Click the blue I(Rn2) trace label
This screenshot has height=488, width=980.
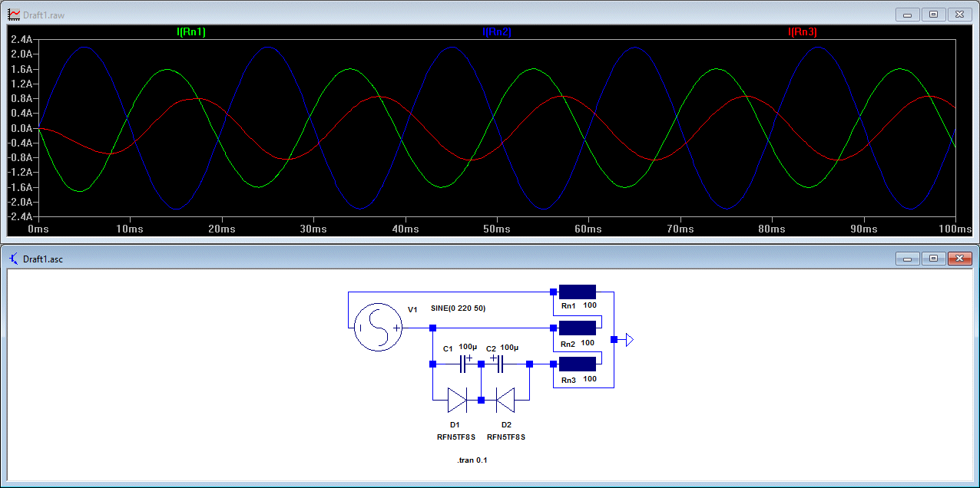point(497,32)
